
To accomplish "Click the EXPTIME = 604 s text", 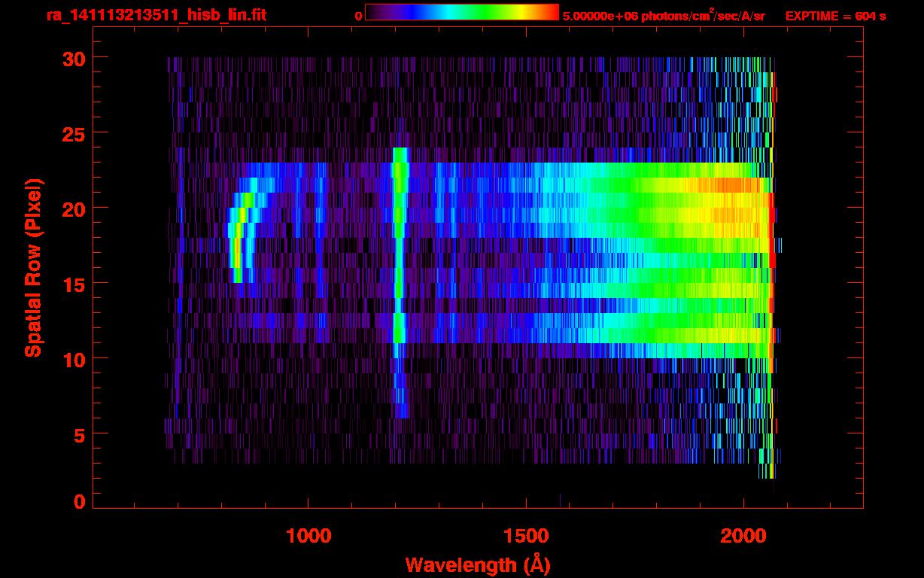I will 835,16.
